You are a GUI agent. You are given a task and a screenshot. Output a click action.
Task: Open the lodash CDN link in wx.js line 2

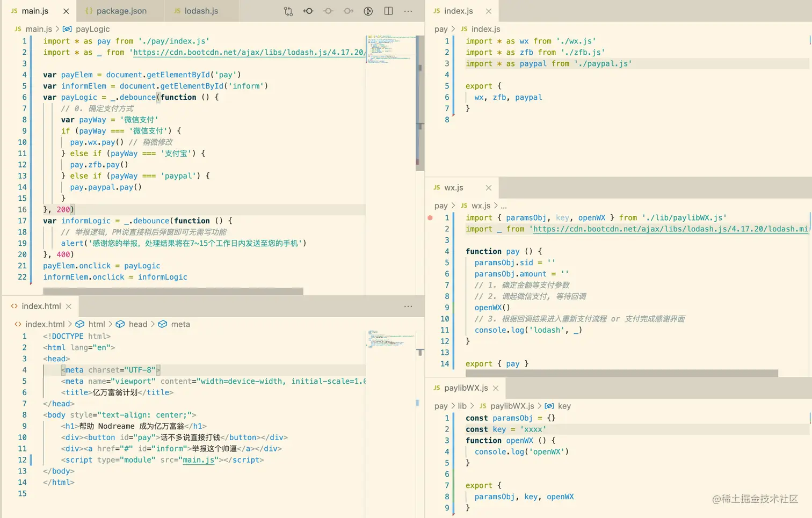(x=671, y=229)
